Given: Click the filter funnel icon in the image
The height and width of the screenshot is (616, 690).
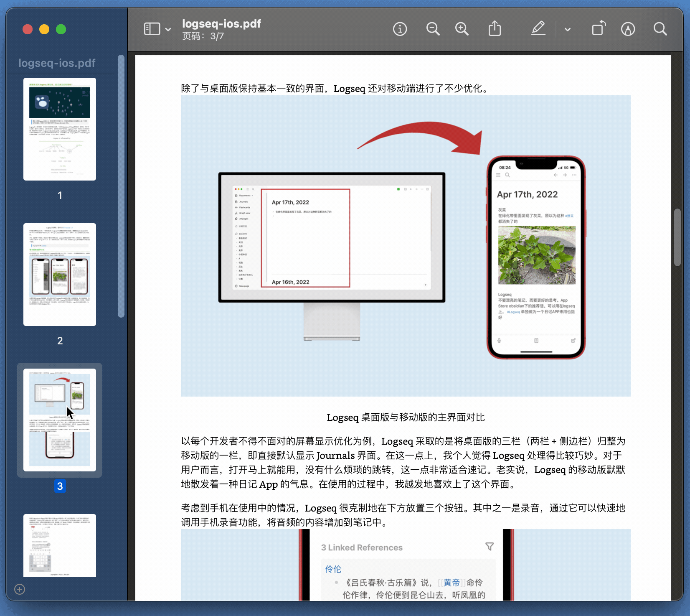Looking at the screenshot, I should point(490,547).
